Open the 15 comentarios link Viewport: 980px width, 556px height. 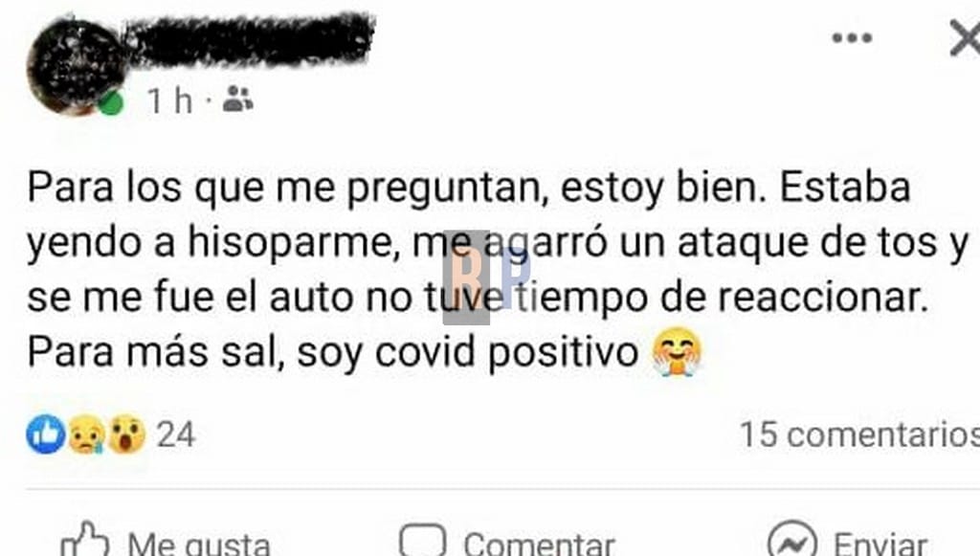pos(859,434)
